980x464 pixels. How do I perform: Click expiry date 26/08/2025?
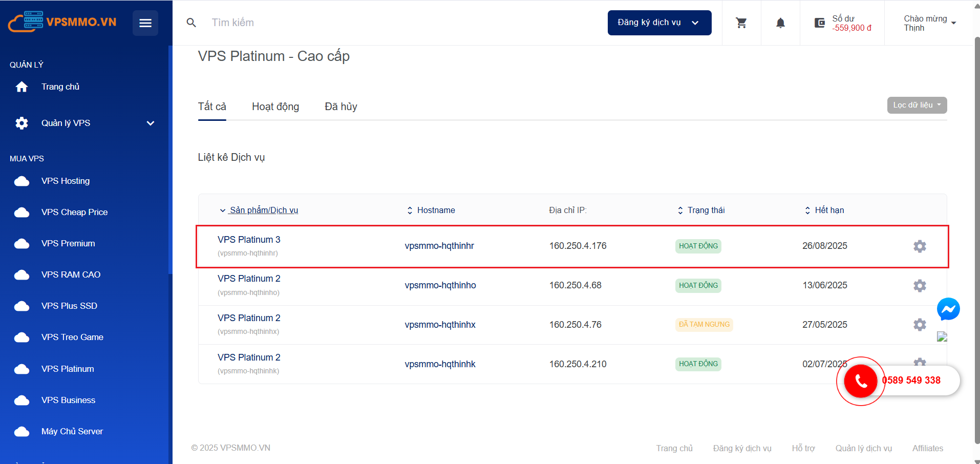[x=824, y=246]
